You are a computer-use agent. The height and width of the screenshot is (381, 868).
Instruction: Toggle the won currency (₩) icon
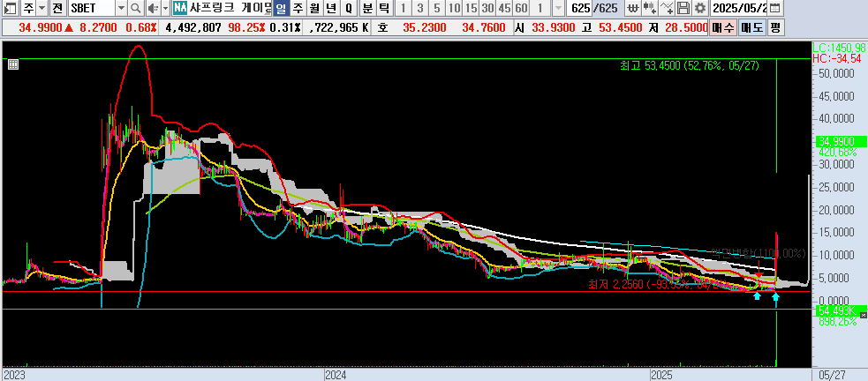631,8
